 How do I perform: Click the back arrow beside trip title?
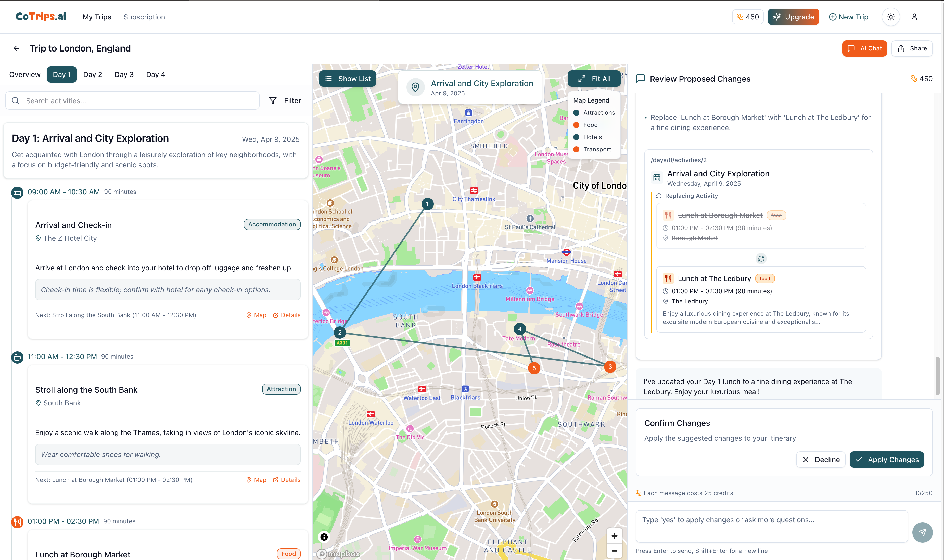pos(16,48)
